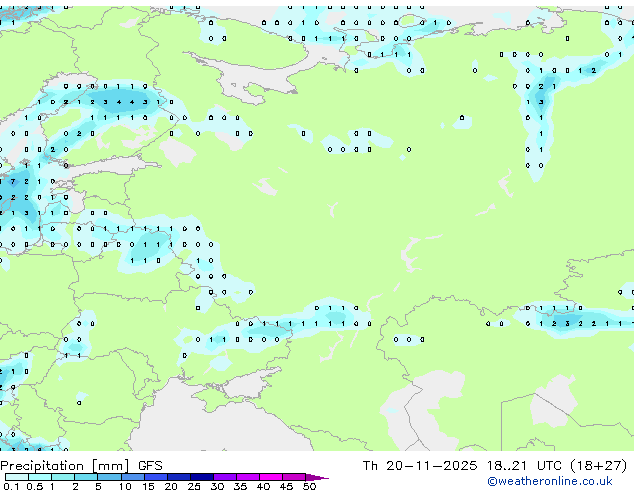Click the "50" legend scale label
This screenshot has width=634, height=490.
pos(309,486)
